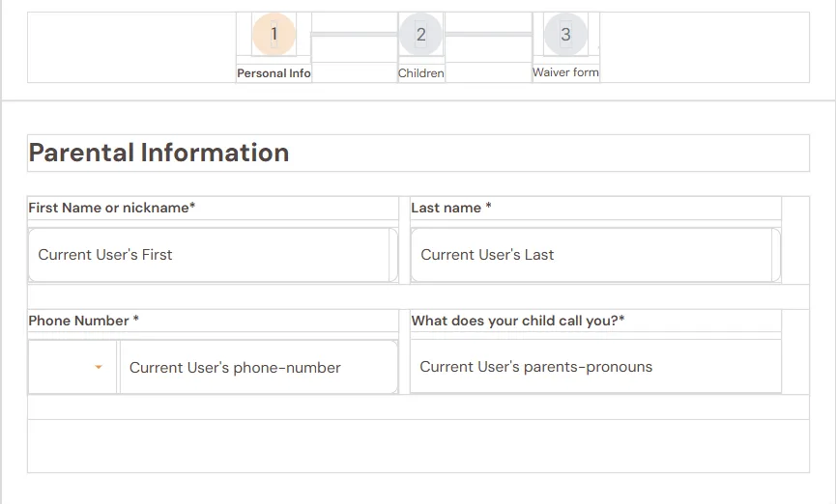Select step 2 circle in progress bar
The height and width of the screenshot is (504, 836).
pyautogui.click(x=420, y=34)
